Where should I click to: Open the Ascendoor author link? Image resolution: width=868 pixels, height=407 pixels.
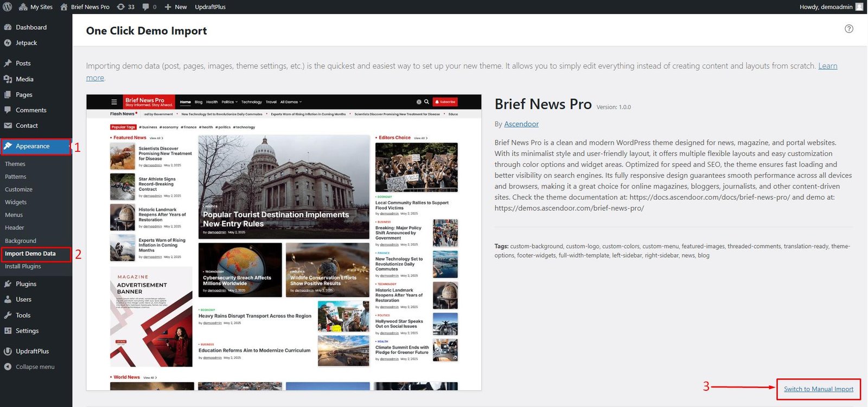point(521,124)
